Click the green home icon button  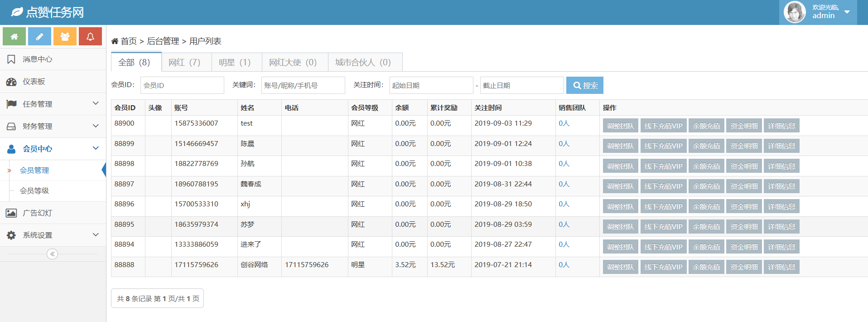point(14,36)
